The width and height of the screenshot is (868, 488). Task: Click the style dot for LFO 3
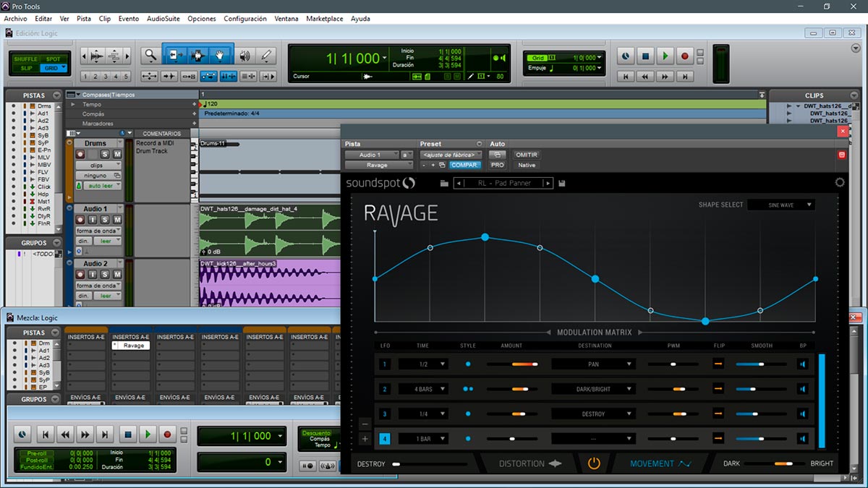(x=468, y=414)
